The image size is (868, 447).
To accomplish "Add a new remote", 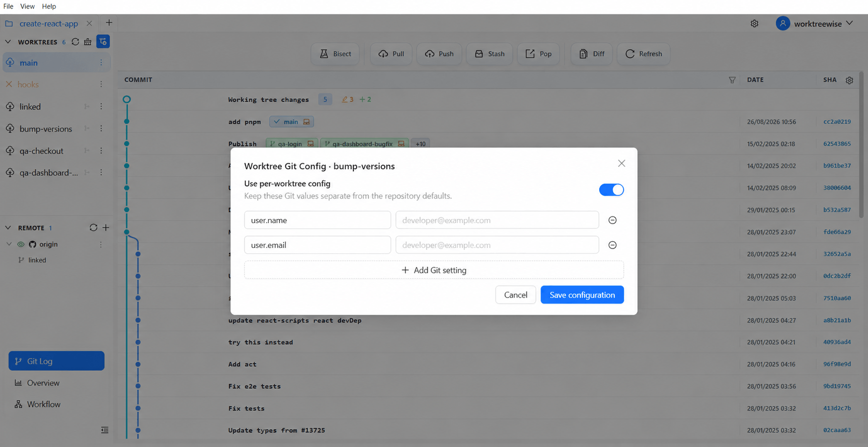I will tap(106, 227).
